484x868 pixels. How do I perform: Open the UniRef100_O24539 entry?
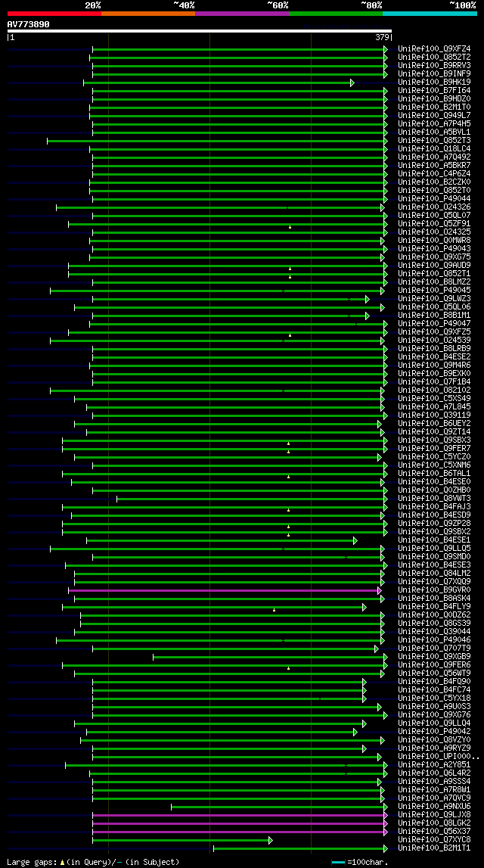click(434, 341)
